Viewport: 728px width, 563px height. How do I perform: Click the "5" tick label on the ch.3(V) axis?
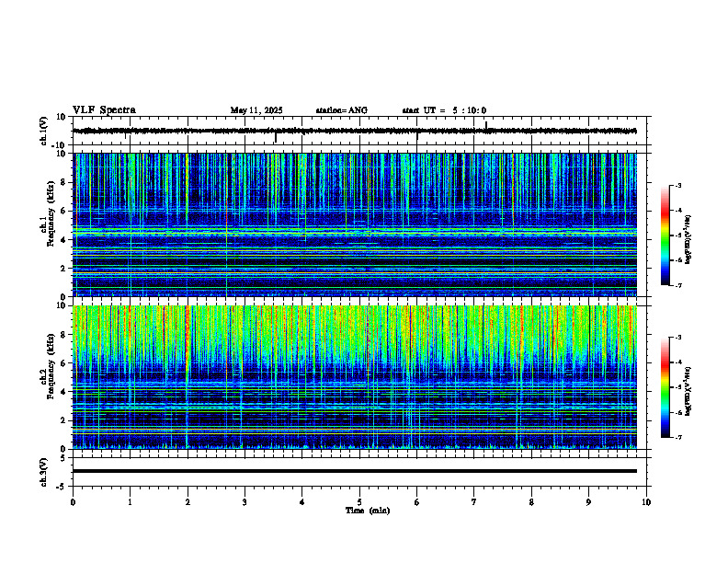(64, 458)
